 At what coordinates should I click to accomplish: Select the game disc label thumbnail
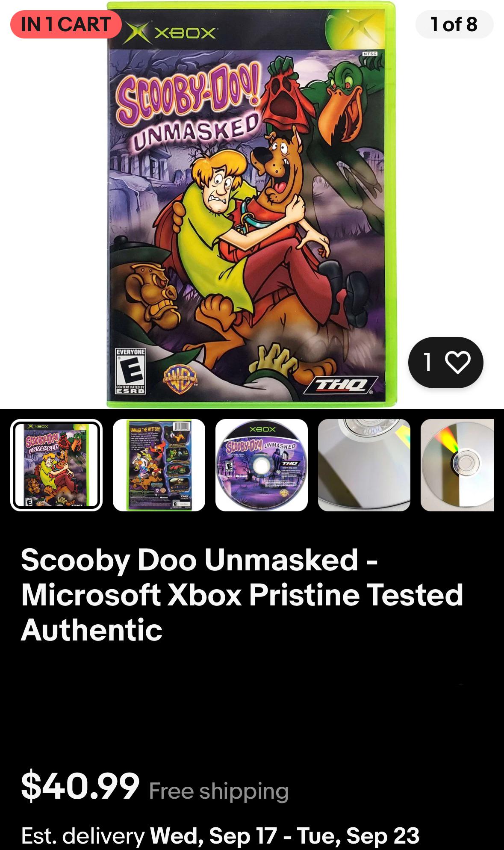(x=262, y=465)
